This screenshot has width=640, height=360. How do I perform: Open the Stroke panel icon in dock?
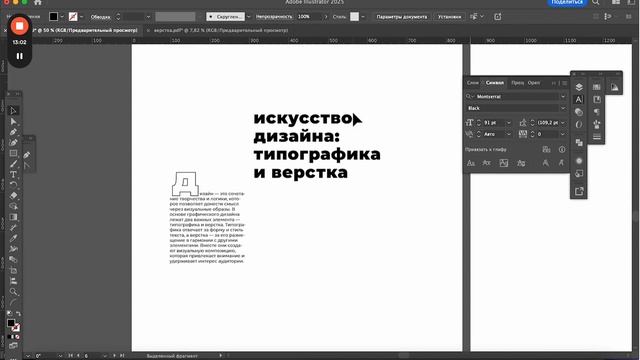point(597,137)
